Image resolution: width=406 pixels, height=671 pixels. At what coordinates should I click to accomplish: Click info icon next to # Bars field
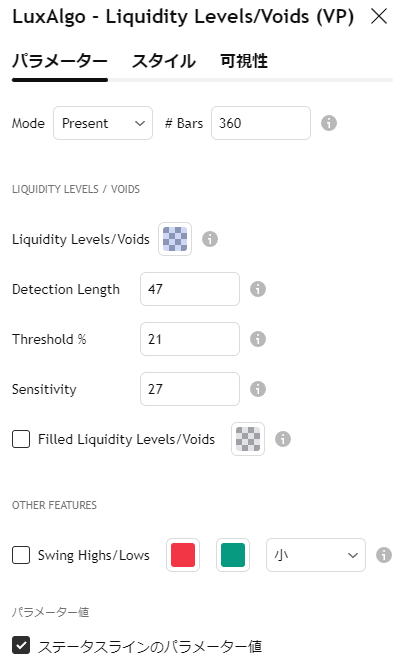329,123
